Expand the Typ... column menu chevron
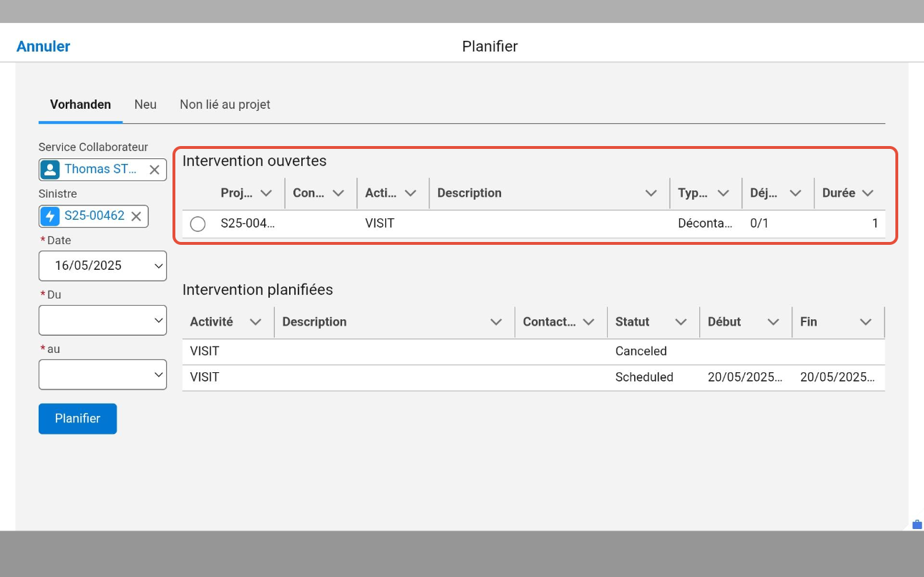Screen dimensions: 924x577 pos(724,193)
